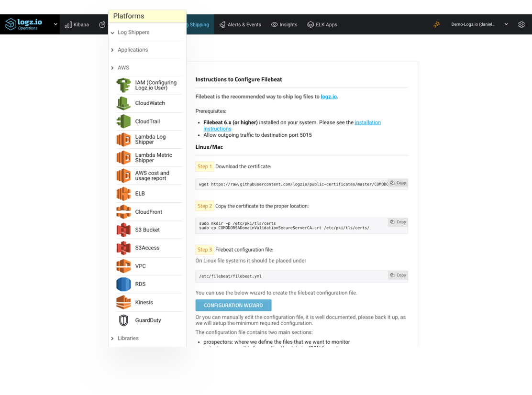Open the account switcher chevron beside logz.io logo

point(55,24)
